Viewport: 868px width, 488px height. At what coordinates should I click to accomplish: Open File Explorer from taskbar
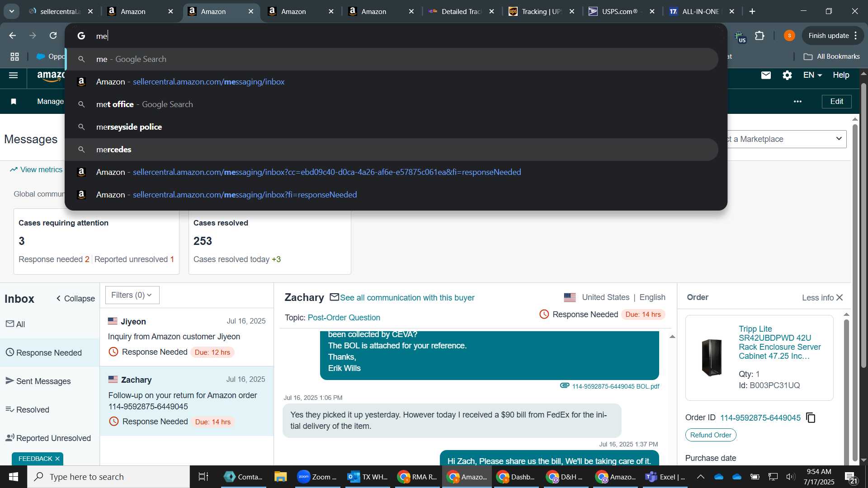(x=280, y=477)
